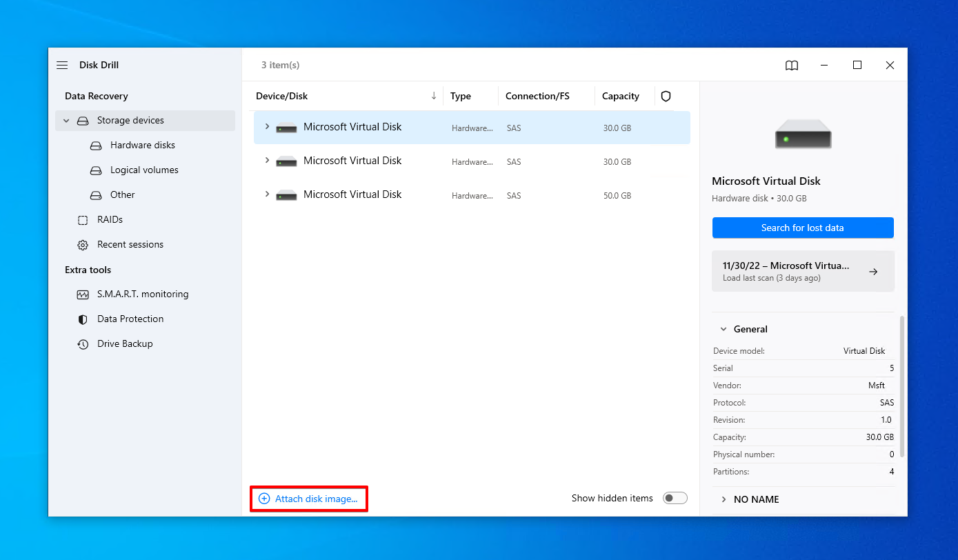Viewport: 958px width, 560px height.
Task: Open the hamburger menu icon
Action: click(x=62, y=65)
